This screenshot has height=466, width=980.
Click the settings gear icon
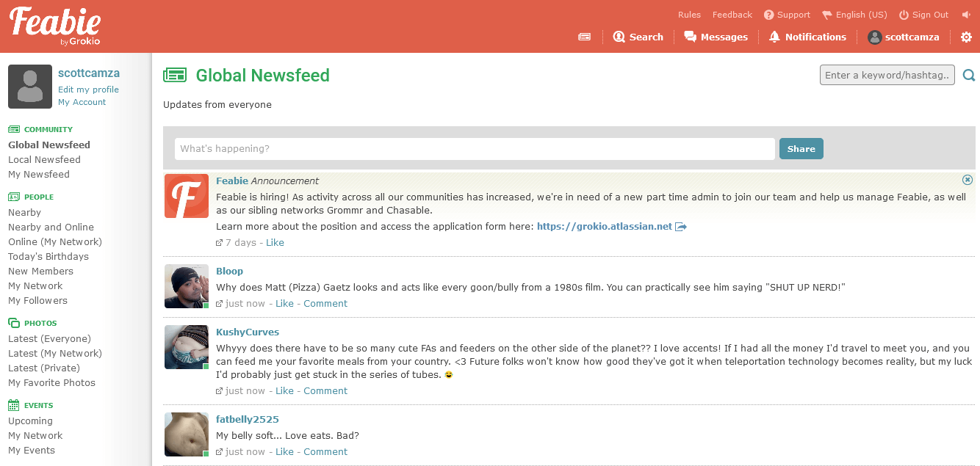966,37
